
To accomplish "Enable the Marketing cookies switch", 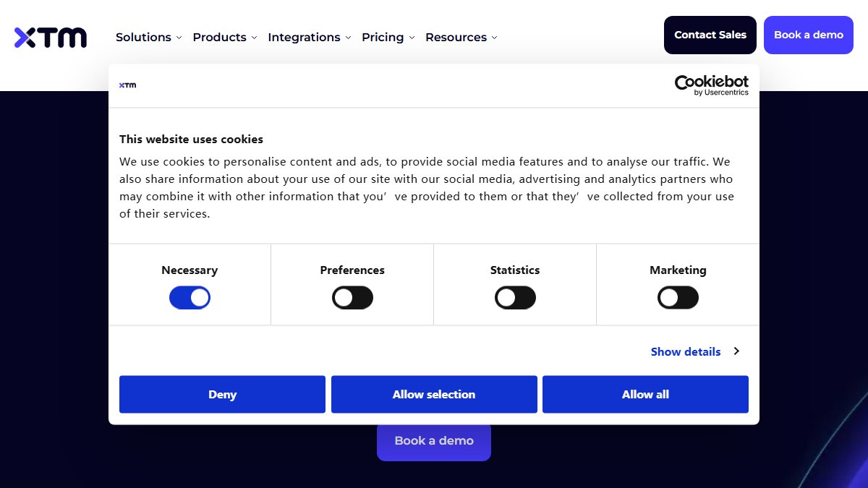I will pyautogui.click(x=678, y=297).
